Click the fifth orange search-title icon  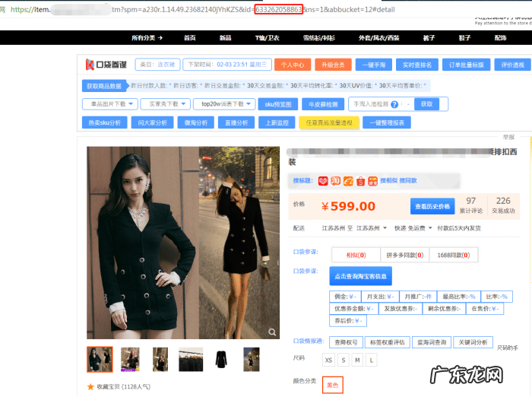pyautogui.click(x=373, y=181)
